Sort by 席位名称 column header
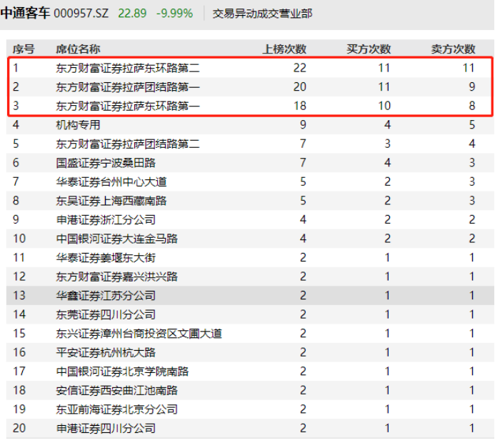 click(78, 49)
